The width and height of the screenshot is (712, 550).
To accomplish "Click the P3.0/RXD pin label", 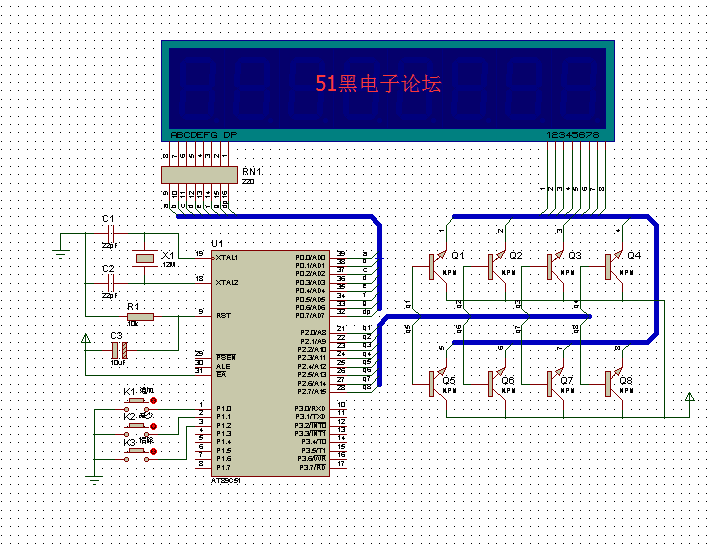I will [x=310, y=409].
